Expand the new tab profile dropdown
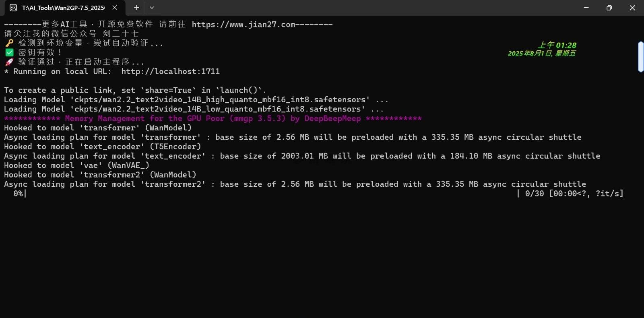644x318 pixels. (152, 8)
